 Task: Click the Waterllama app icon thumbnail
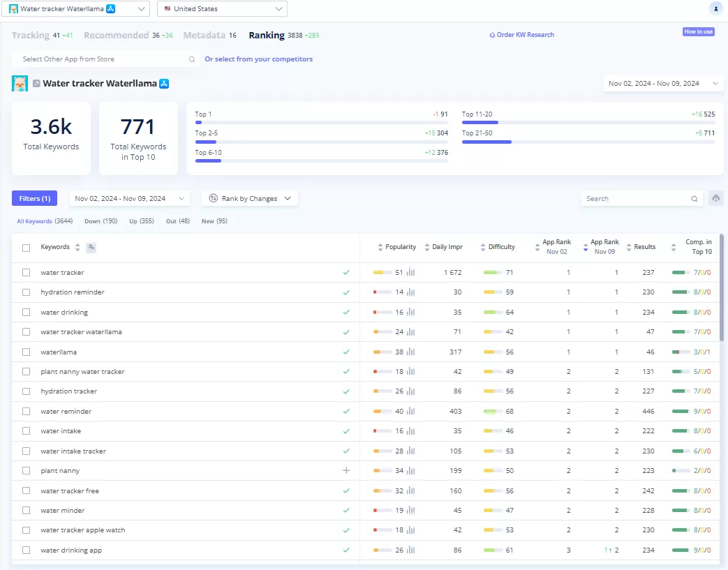[x=20, y=84]
